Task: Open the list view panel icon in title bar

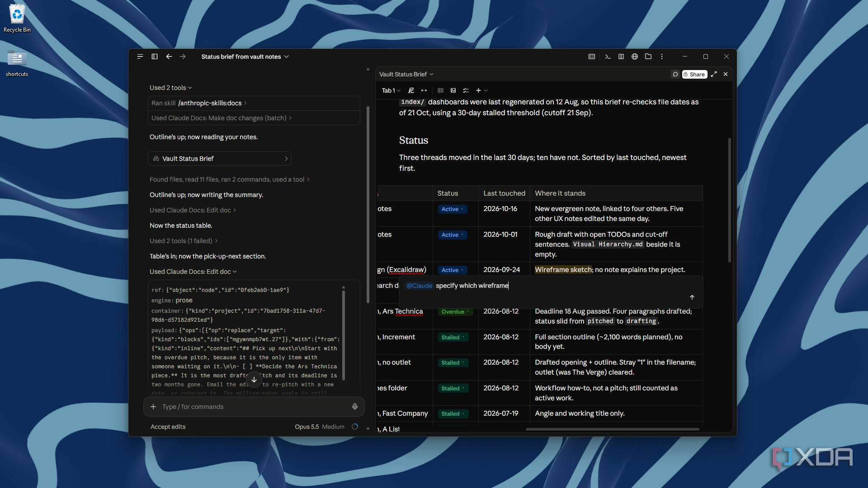Action: pyautogui.click(x=592, y=56)
